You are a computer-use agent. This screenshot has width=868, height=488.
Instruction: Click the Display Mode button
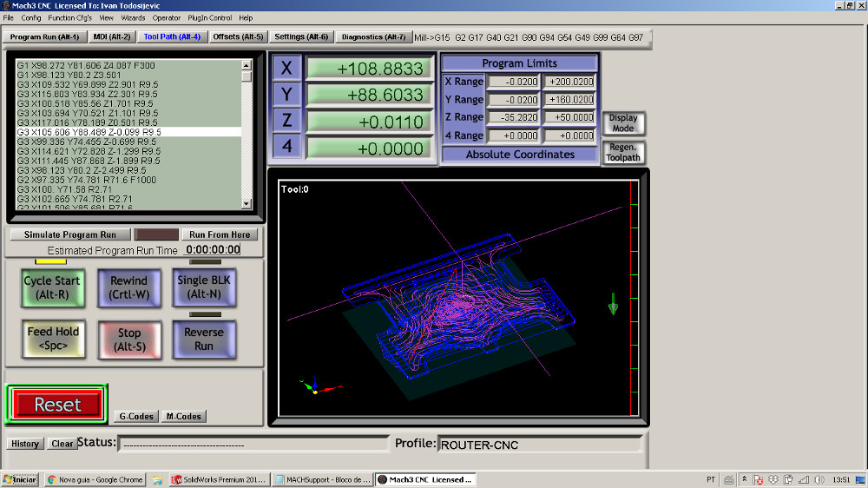[622, 123]
